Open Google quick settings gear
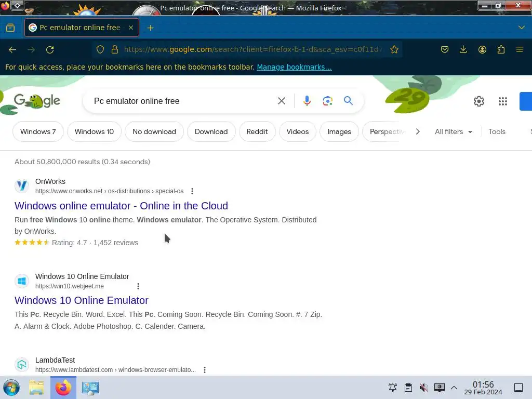The image size is (532, 399). pyautogui.click(x=478, y=101)
